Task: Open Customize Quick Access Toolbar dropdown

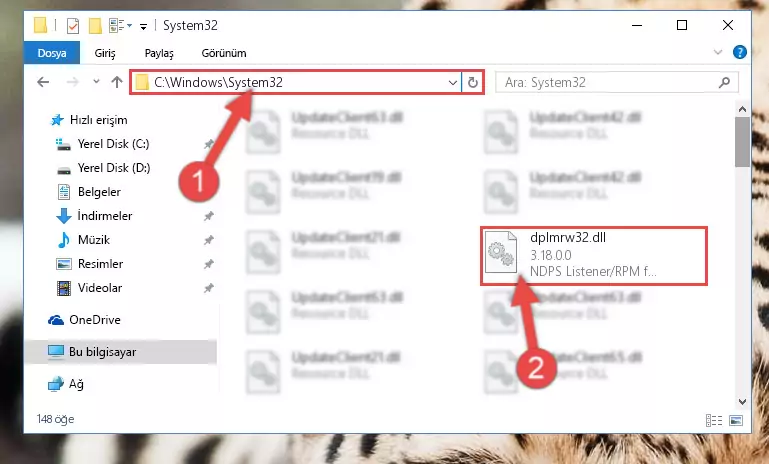Action: (143, 26)
